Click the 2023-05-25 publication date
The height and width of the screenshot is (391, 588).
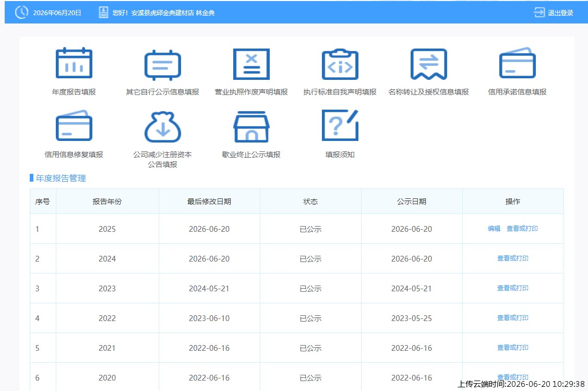pos(412,318)
